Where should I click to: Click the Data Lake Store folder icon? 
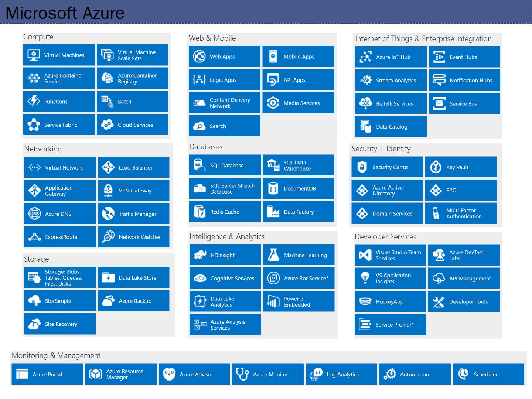108,277
